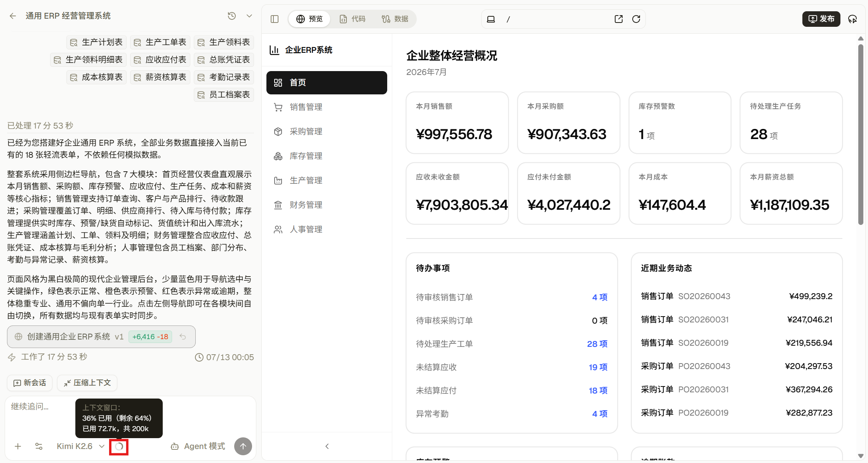
Task: Collapse the ERP sidebar with chevron
Action: click(327, 446)
